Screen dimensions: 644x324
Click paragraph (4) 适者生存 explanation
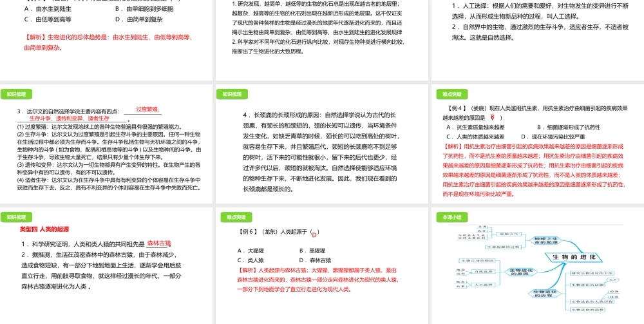(109, 184)
